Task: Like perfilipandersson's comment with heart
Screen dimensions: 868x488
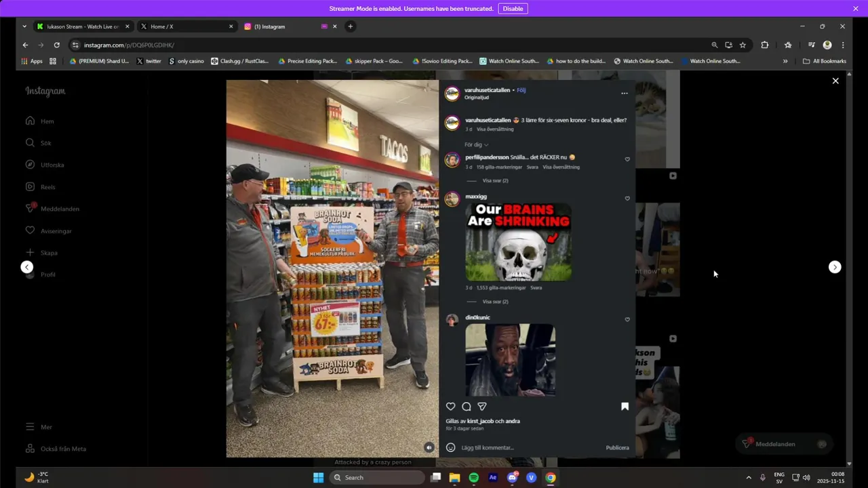Action: tap(627, 159)
